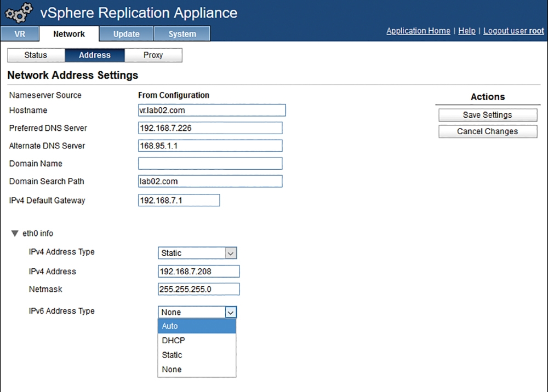Open the Help link
This screenshot has height=392, width=548.
[466, 31]
